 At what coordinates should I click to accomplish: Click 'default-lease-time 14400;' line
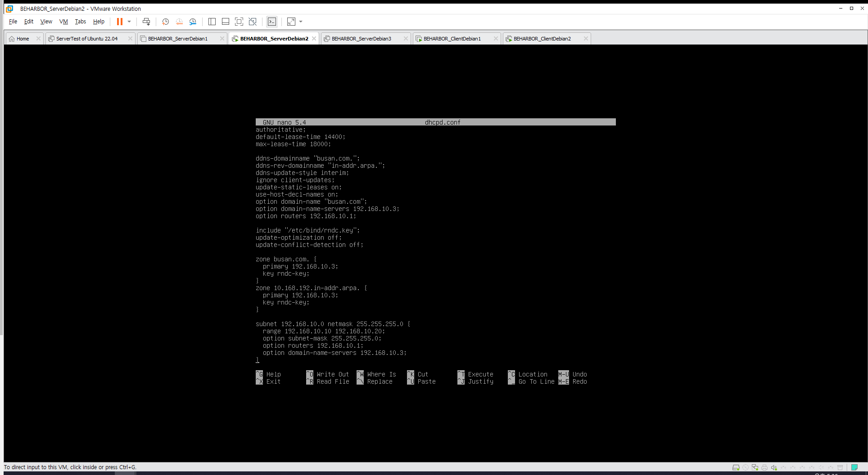300,137
